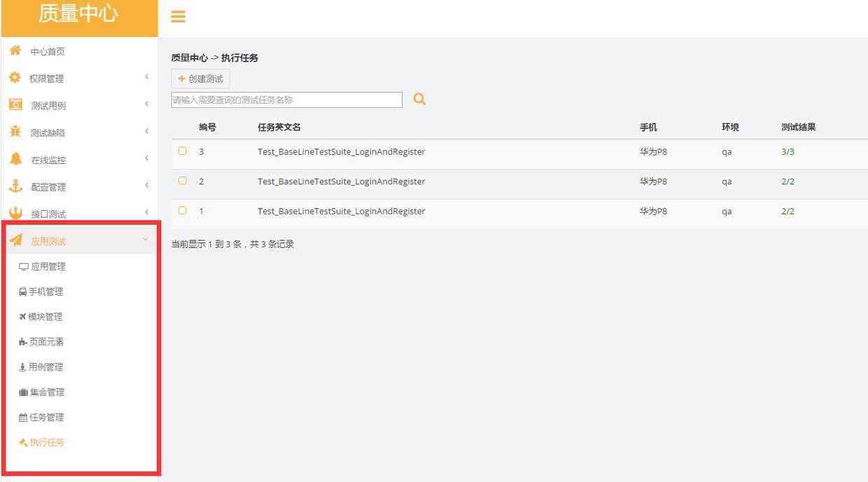Toggle the hamburger menu icon

178,16
